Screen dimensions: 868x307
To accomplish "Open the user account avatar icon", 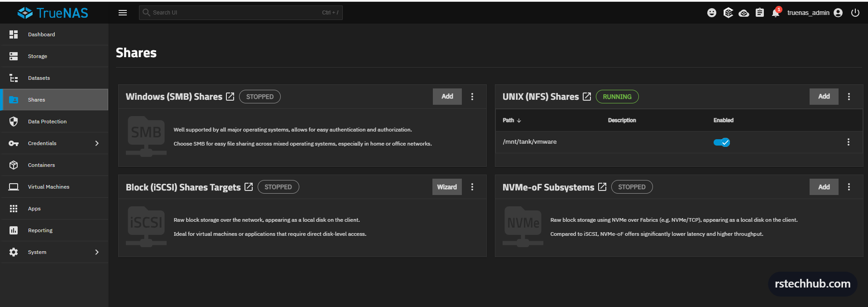I will point(838,13).
